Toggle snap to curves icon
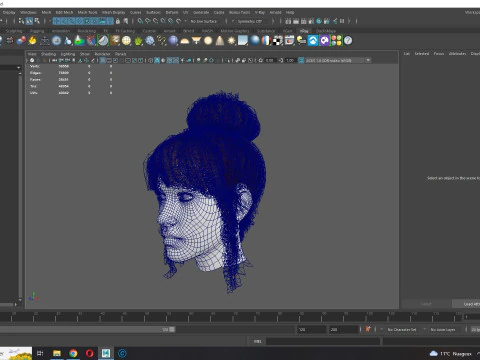This screenshot has height=360, width=480. click(x=148, y=21)
